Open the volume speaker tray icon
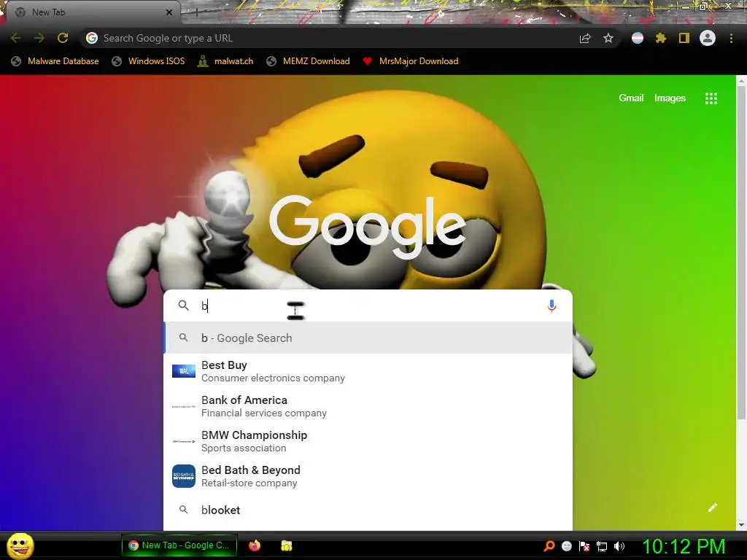This screenshot has width=747, height=560. (619, 546)
